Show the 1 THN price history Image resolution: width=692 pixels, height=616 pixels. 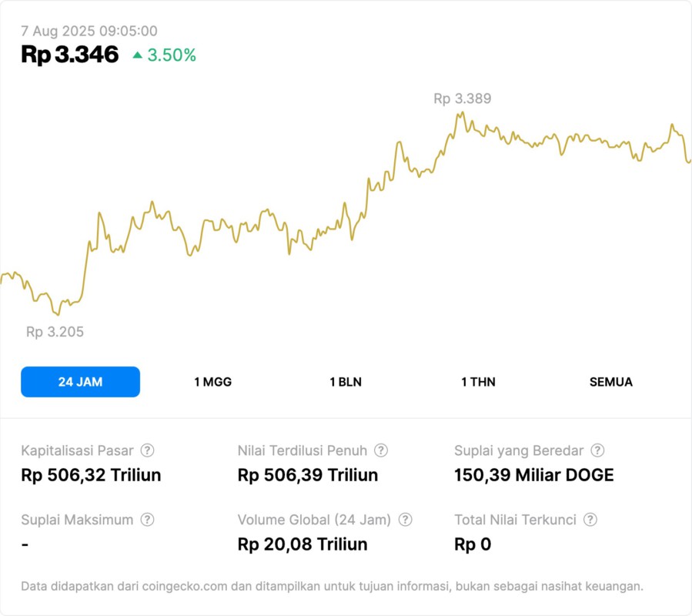point(478,382)
